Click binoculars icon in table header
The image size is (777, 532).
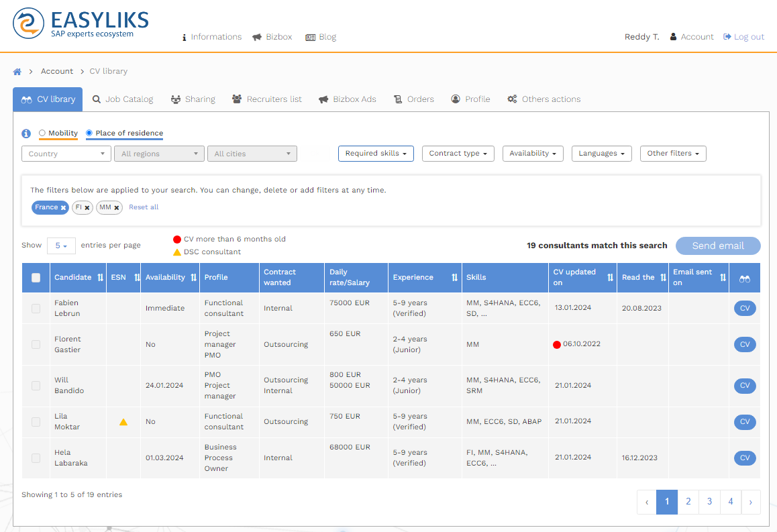coord(744,278)
